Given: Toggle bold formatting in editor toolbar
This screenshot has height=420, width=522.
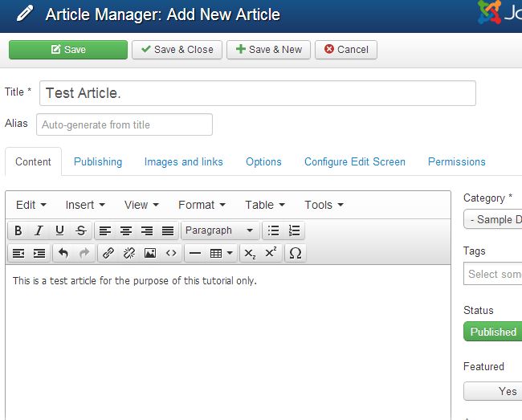Looking at the screenshot, I should tap(18, 230).
